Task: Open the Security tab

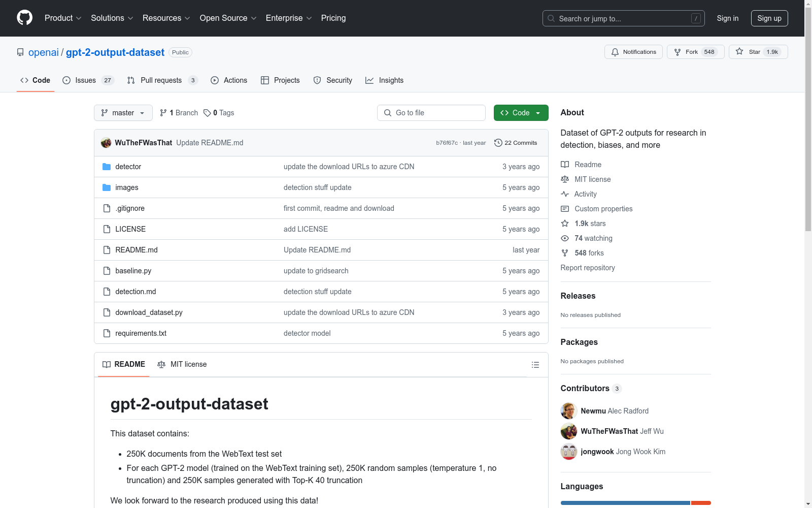Action: coord(333,80)
